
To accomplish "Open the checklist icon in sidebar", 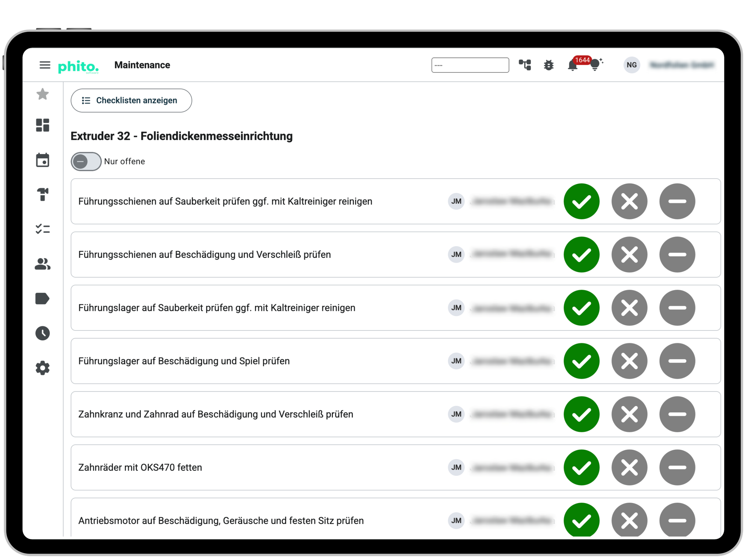I will (42, 229).
